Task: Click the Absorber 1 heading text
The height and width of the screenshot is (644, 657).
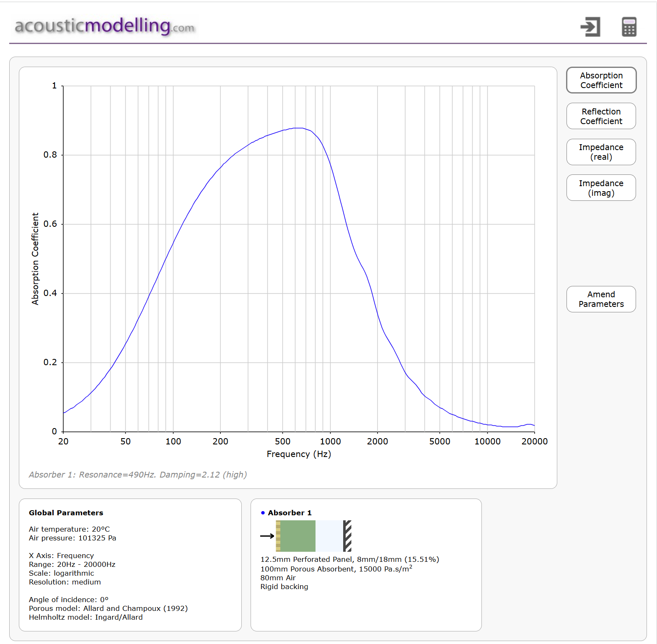Action: click(x=290, y=513)
